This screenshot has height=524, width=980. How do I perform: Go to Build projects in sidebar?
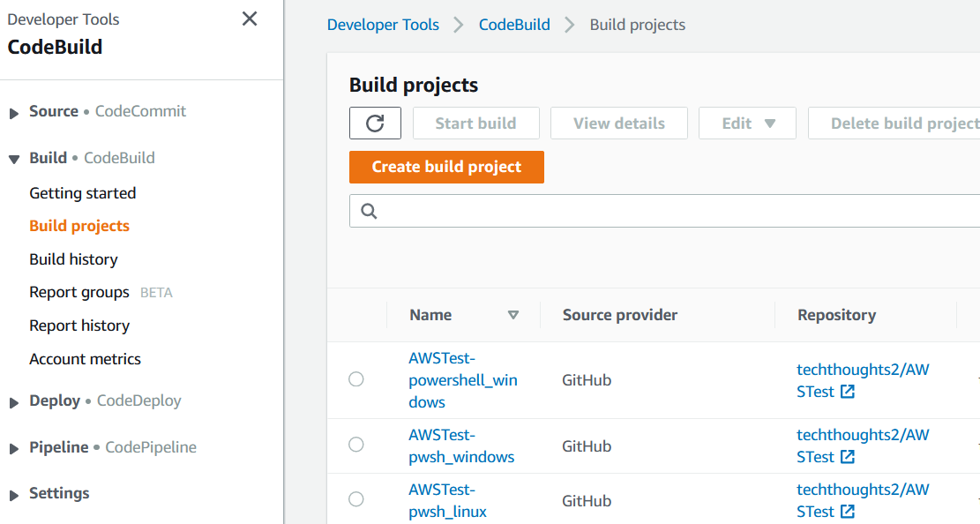(x=79, y=226)
